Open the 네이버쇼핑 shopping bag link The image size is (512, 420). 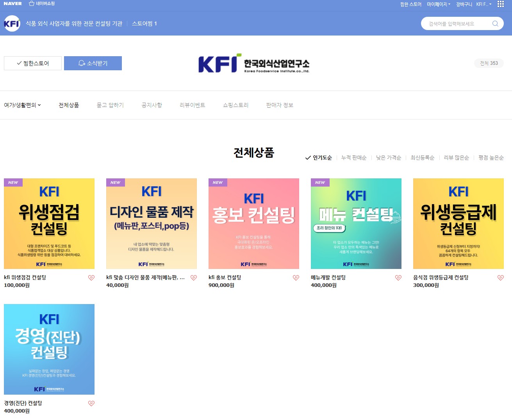click(42, 4)
